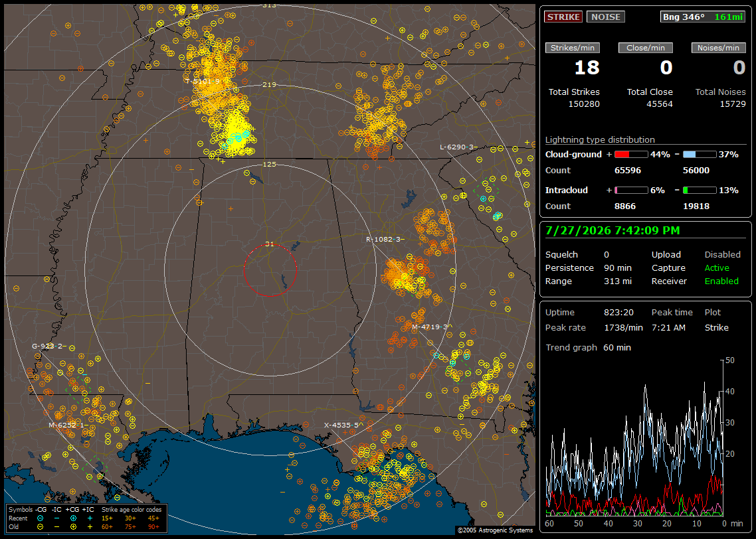This screenshot has height=539, width=756.
Task: Click the Uptime value 823:20
Action: coord(618,313)
